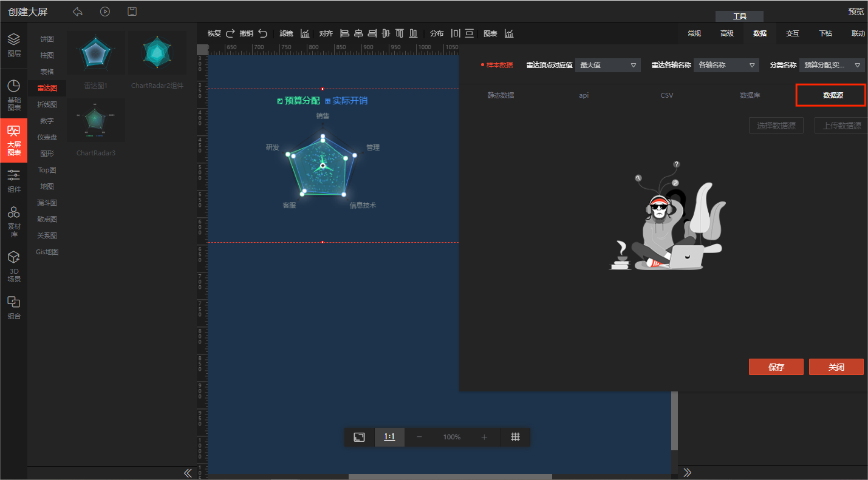Switch to the 交互 tab

tap(793, 33)
